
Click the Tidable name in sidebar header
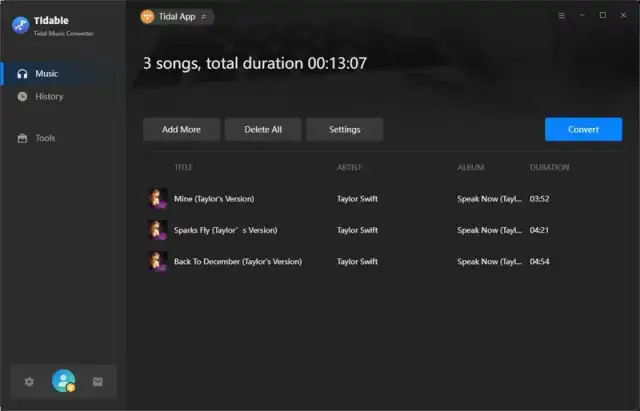pyautogui.click(x=51, y=20)
